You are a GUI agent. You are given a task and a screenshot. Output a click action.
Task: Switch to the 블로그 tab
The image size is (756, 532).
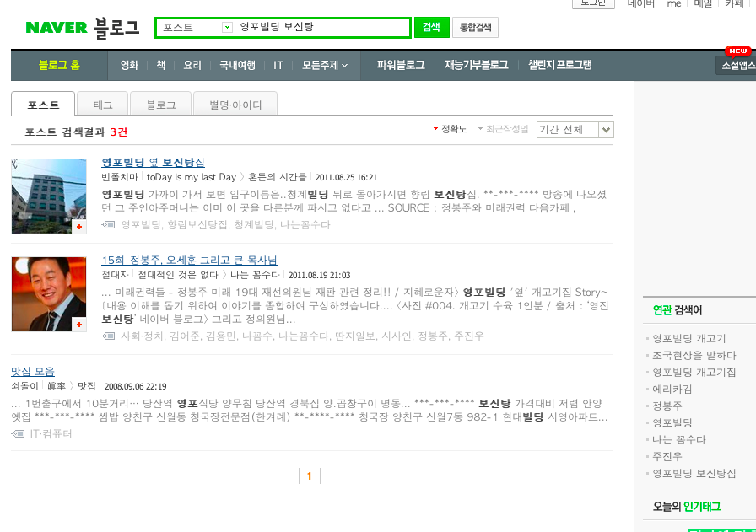click(x=161, y=104)
